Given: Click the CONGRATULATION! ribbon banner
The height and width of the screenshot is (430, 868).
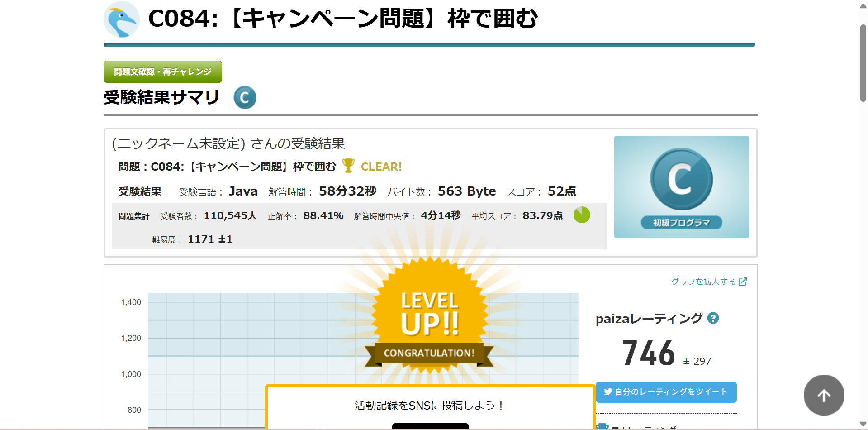Looking at the screenshot, I should [x=429, y=353].
